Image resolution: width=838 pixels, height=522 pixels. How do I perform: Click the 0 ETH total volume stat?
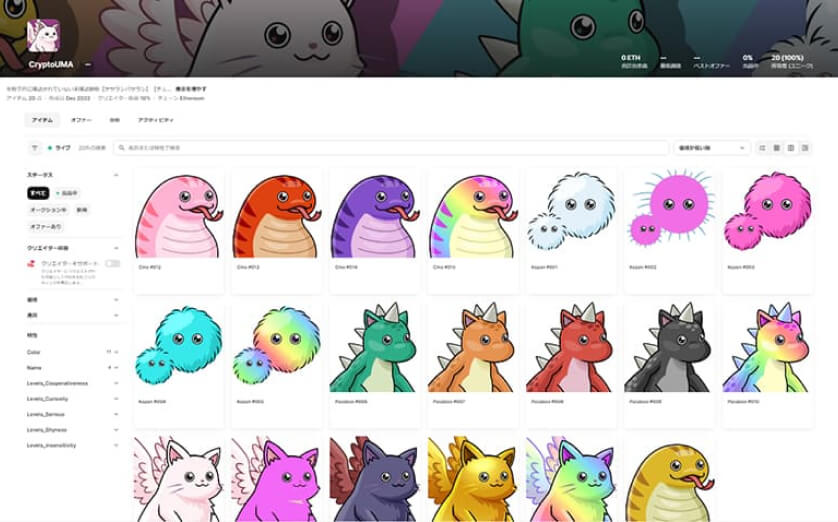tap(634, 61)
